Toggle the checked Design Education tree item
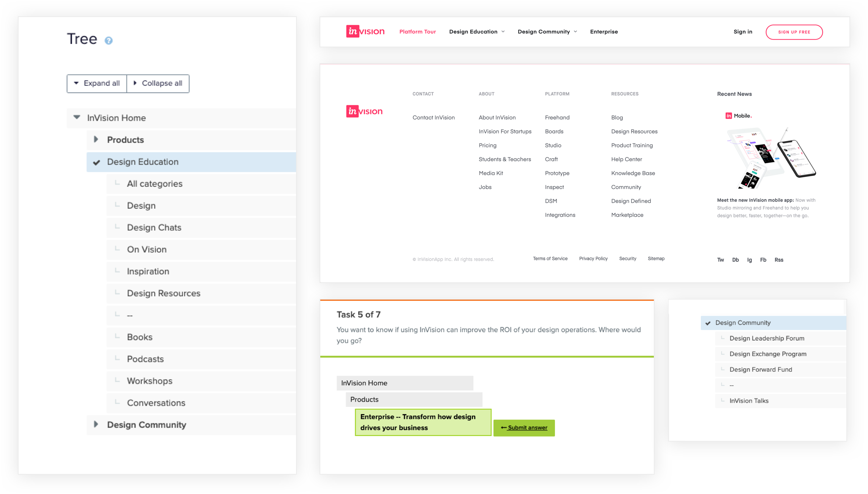The width and height of the screenshot is (868, 494). tap(143, 162)
